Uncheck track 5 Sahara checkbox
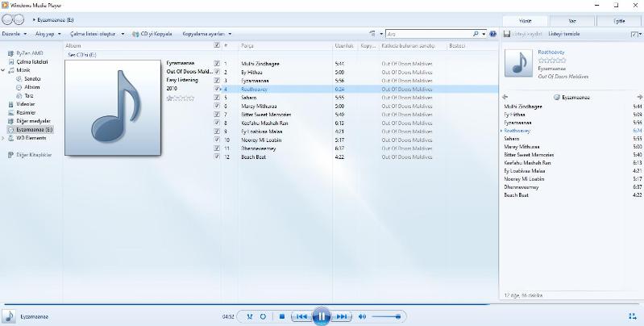The height and width of the screenshot is (326, 644). 217,98
